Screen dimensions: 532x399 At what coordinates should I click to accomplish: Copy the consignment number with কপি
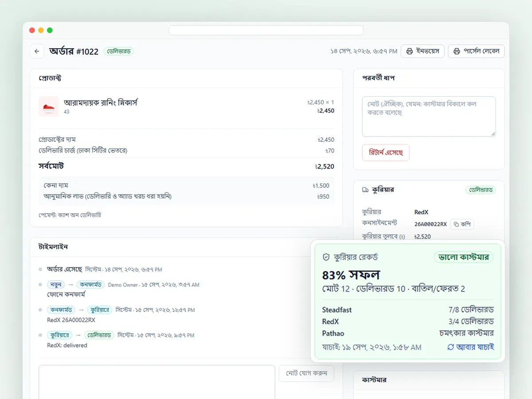point(462,224)
